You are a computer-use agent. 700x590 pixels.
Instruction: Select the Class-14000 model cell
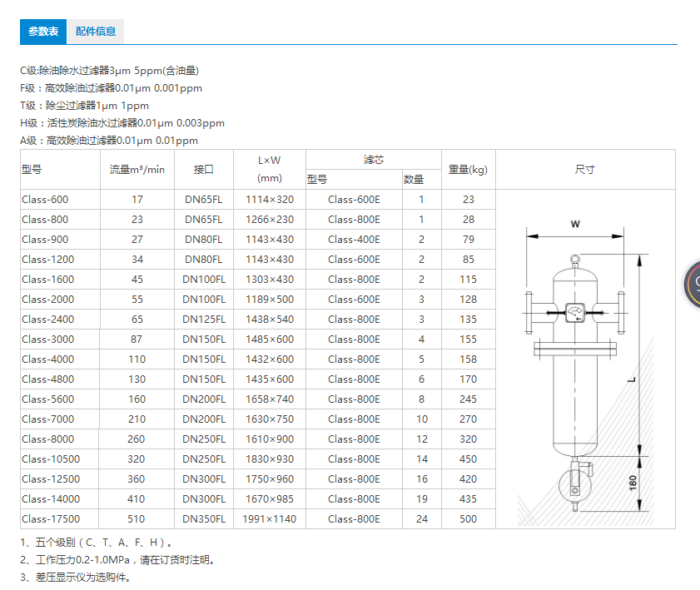coord(59,499)
